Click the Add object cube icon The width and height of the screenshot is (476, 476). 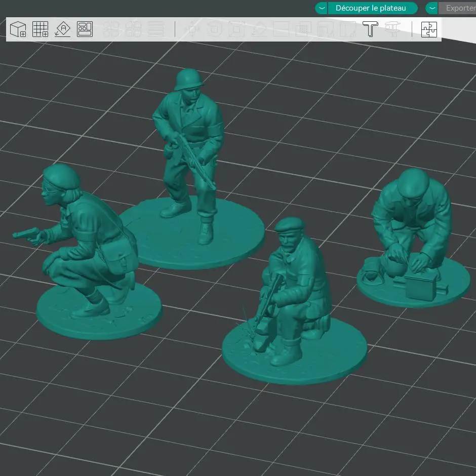18,29
